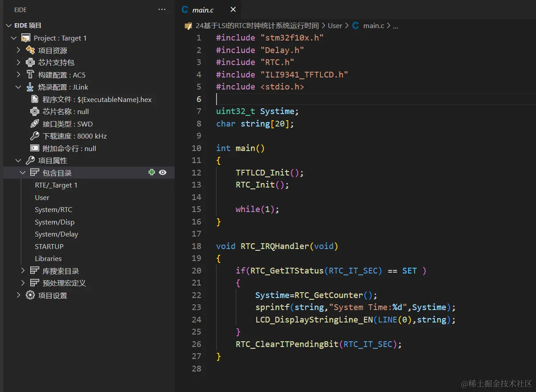Collapse the 包含目录 node
The width and height of the screenshot is (536, 392).
tap(23, 173)
